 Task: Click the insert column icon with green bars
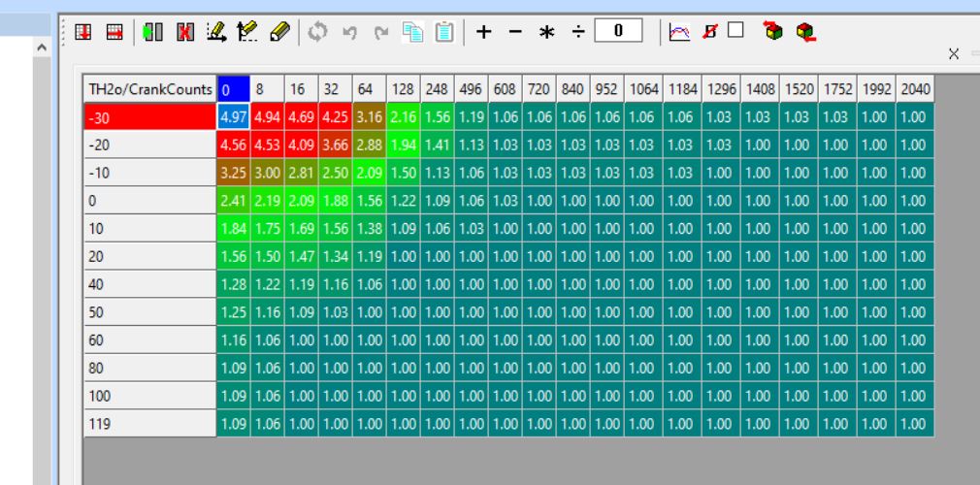(152, 32)
